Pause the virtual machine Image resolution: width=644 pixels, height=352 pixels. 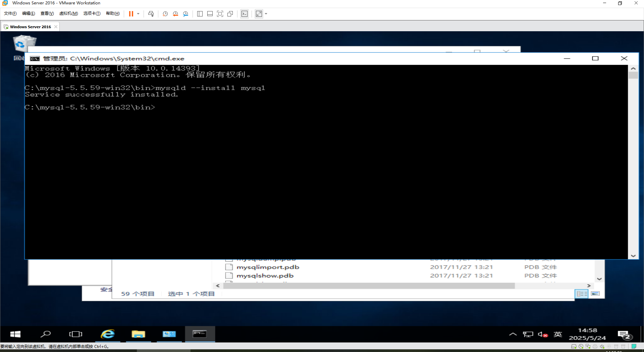pyautogui.click(x=131, y=14)
